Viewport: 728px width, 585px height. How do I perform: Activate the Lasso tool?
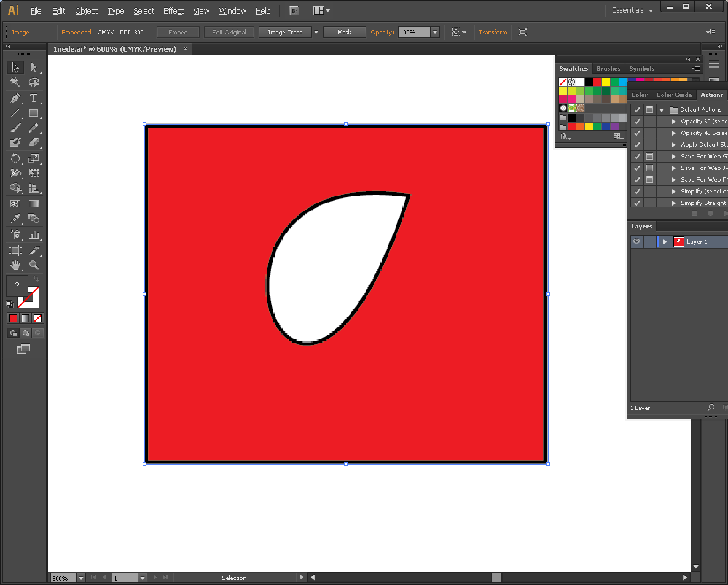coord(34,83)
